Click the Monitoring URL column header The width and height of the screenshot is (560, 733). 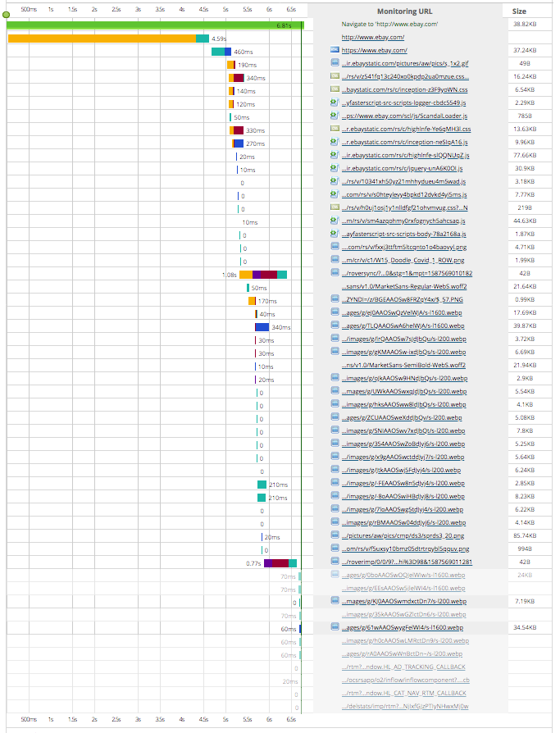tap(405, 11)
